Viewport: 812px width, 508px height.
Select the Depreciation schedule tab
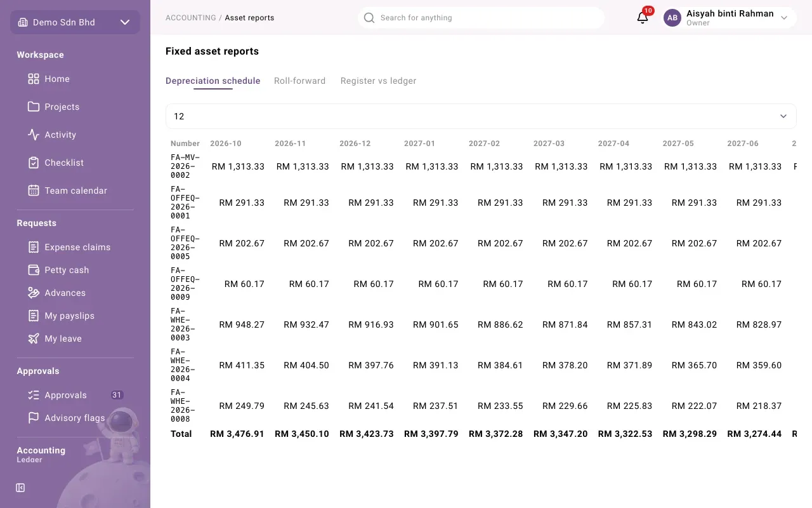[x=213, y=81]
